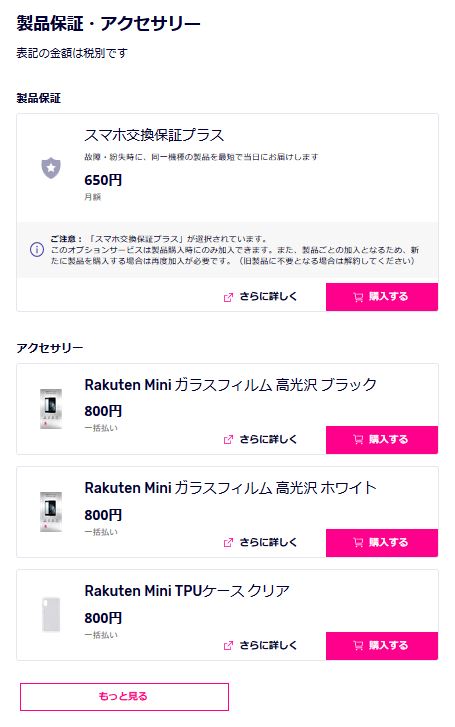The height and width of the screenshot is (727, 455).
Task: Click cart icon on warranty purchase button
Action: click(358, 297)
